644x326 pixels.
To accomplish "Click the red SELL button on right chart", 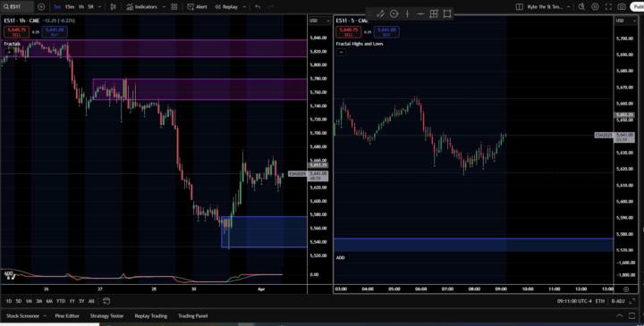I will [x=348, y=31].
